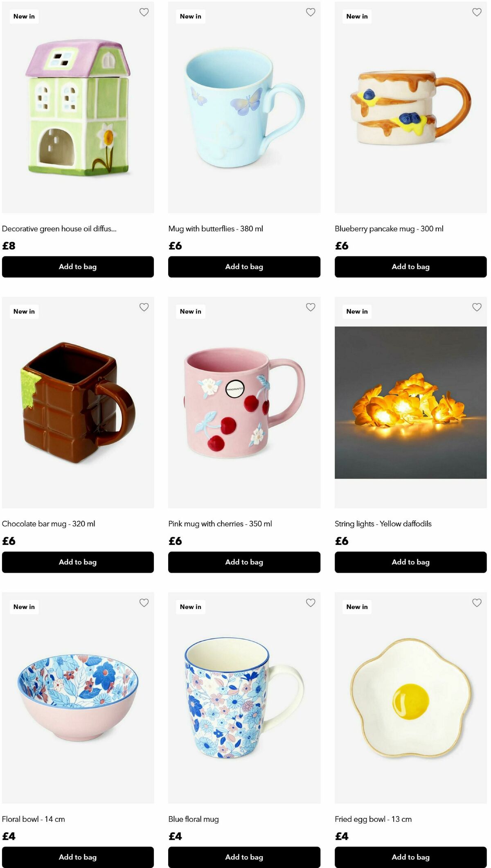Image resolution: width=491 pixels, height=868 pixels.
Task: Add butterflies mug to wishlist heart
Action: click(x=311, y=12)
